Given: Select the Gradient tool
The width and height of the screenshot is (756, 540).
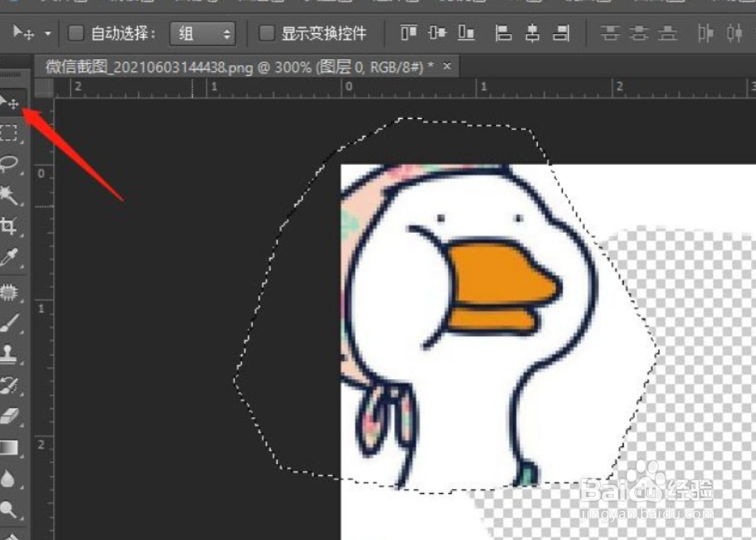Looking at the screenshot, I should [x=9, y=448].
